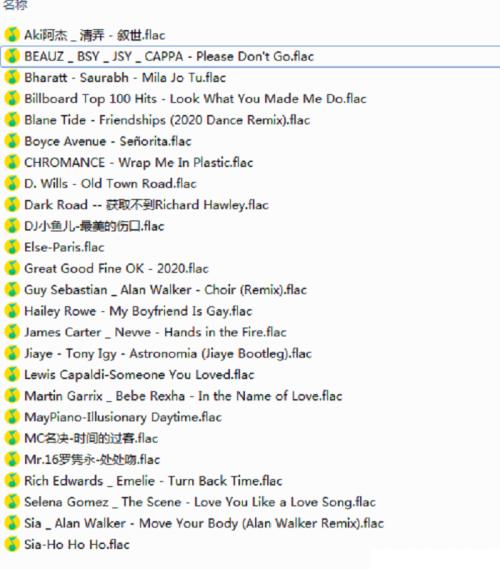The height and width of the screenshot is (569, 500).
Task: Select Billboard Top 100 Hits - Look What You Made Me Do
Action: click(x=195, y=99)
